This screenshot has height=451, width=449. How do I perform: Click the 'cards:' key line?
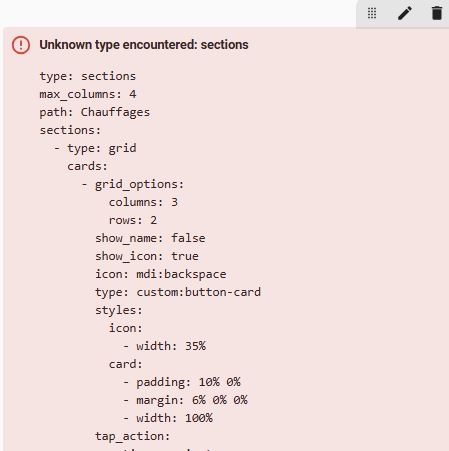coord(87,166)
